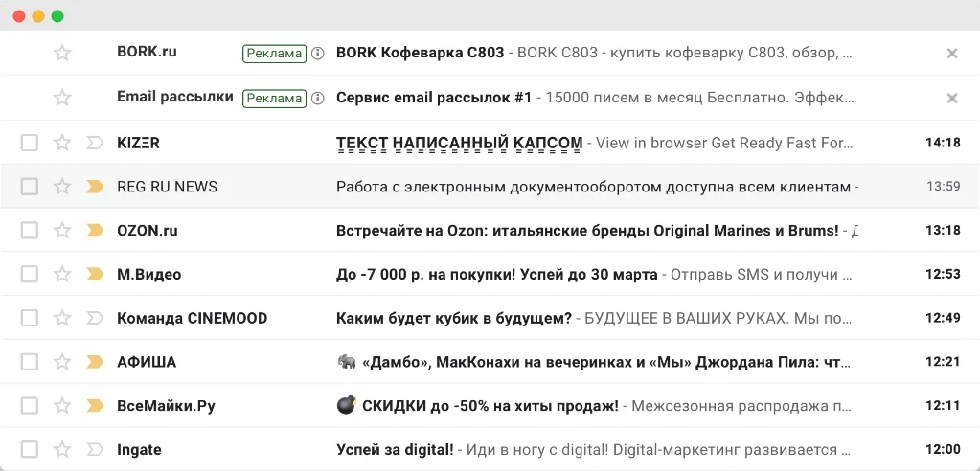Tick the Ingate email checkbox
This screenshot has height=471, width=980.
click(x=30, y=450)
